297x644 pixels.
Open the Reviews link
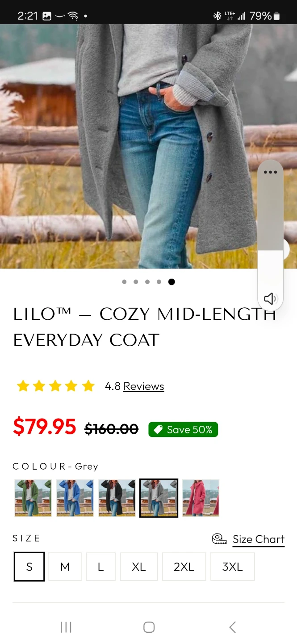pyautogui.click(x=144, y=386)
